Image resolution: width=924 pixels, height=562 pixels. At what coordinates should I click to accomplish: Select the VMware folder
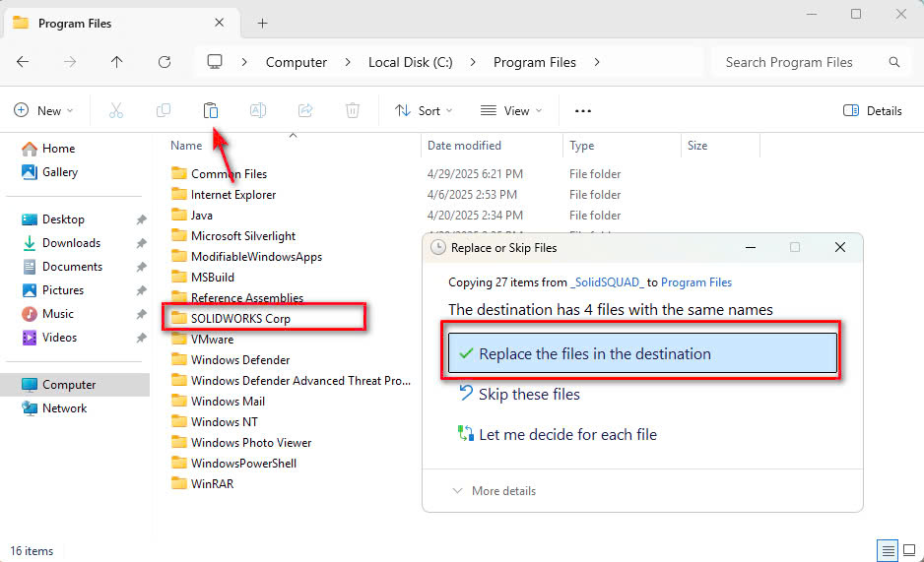click(x=202, y=340)
